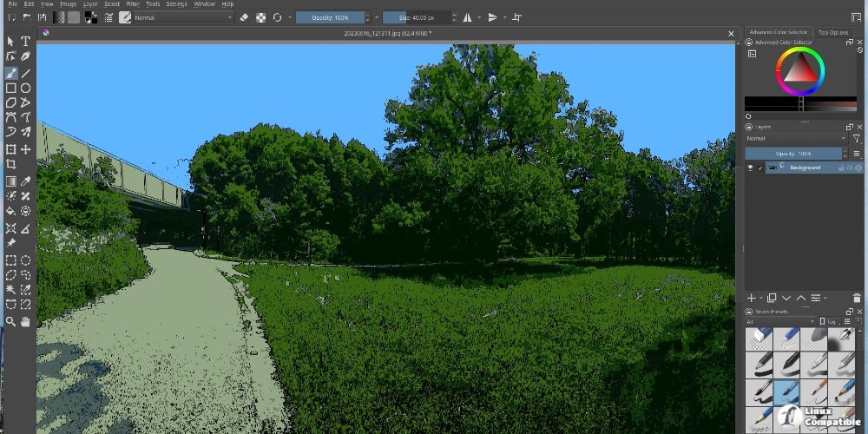Add a new layer with plus button
Screen dimensions: 868x434
[752, 298]
